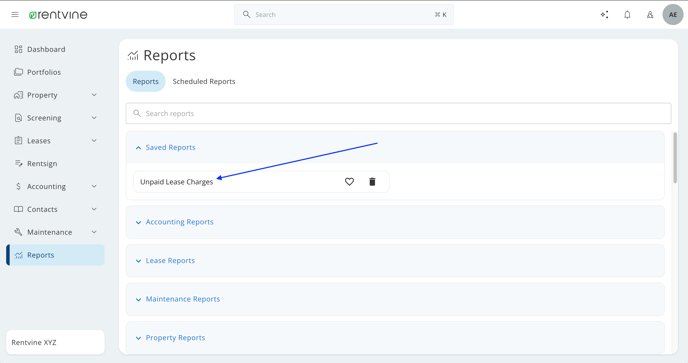Expand the Property Reports section
This screenshot has width=688, height=363.
[x=395, y=338]
